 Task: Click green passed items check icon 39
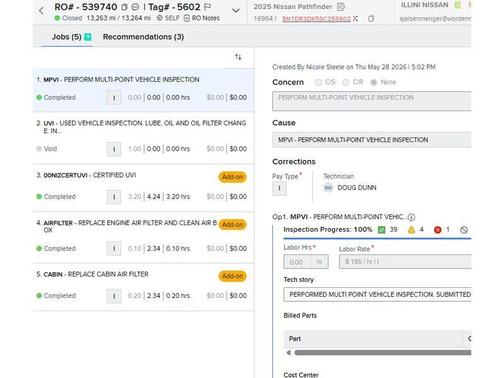pyautogui.click(x=382, y=230)
